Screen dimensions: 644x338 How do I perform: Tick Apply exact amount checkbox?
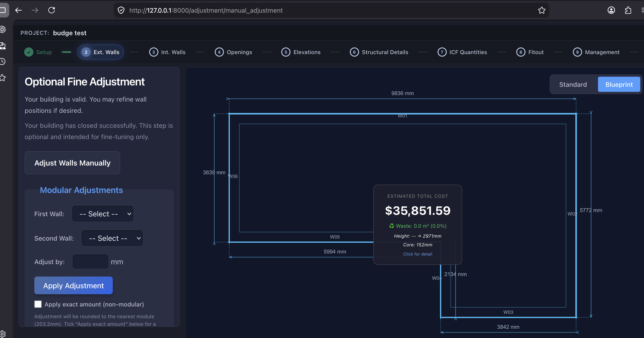(x=38, y=304)
